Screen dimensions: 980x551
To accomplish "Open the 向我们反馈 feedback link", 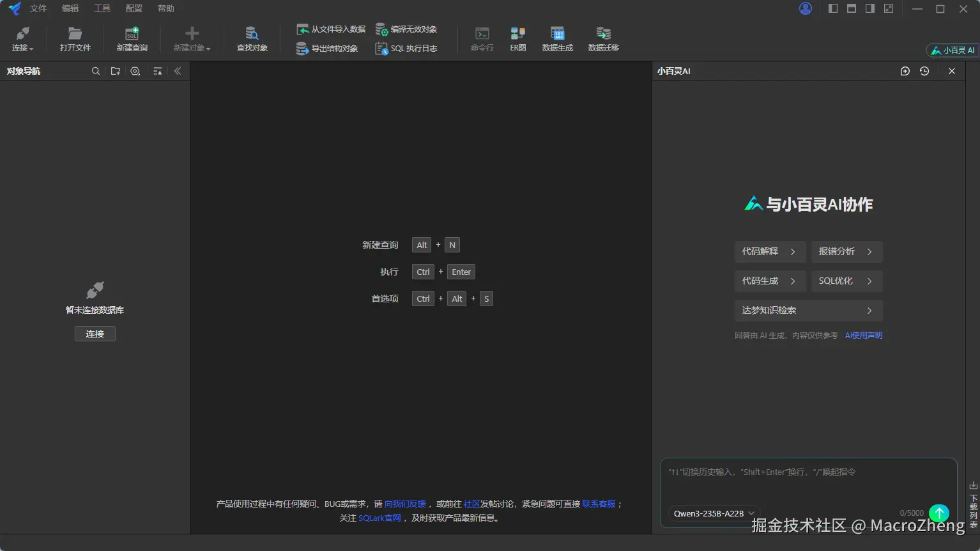I will click(x=405, y=504).
